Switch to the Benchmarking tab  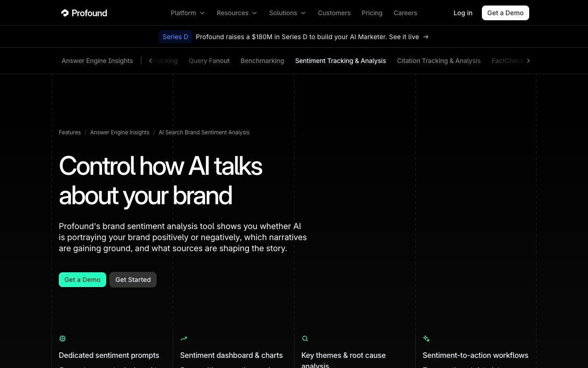click(262, 61)
